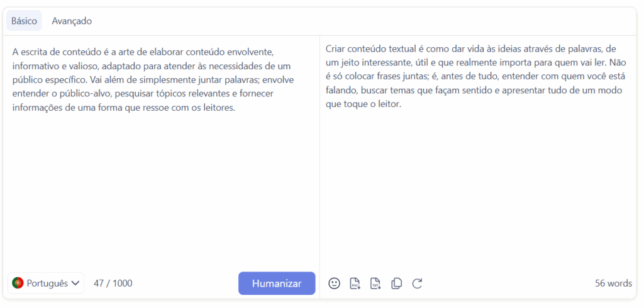Download output as TXT file
The height and width of the screenshot is (308, 644).
375,283
